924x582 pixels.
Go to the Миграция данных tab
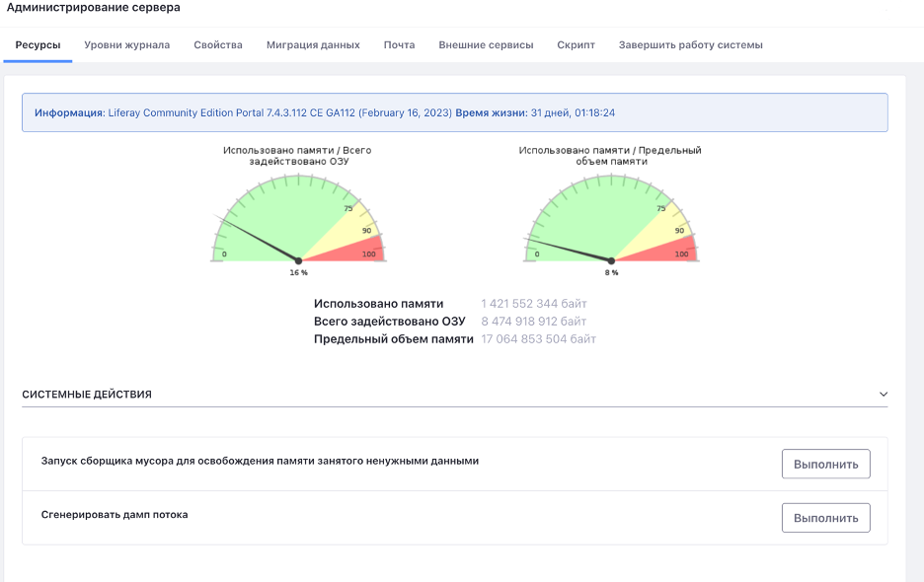point(313,45)
